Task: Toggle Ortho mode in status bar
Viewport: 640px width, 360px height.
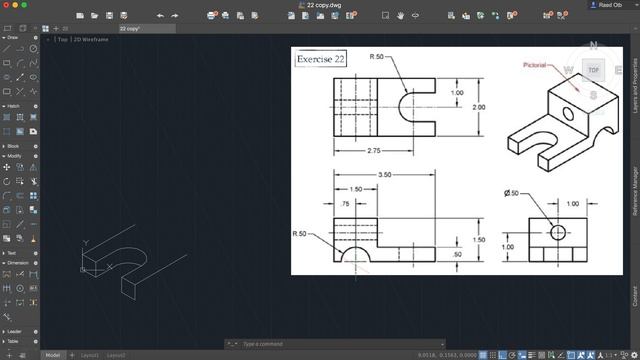Action: [502, 355]
